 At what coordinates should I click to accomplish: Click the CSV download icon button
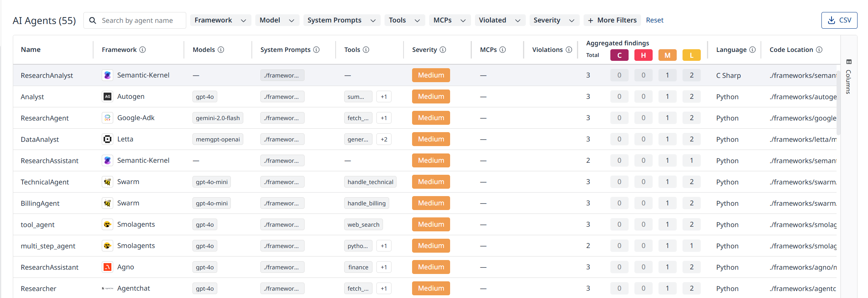coord(839,20)
